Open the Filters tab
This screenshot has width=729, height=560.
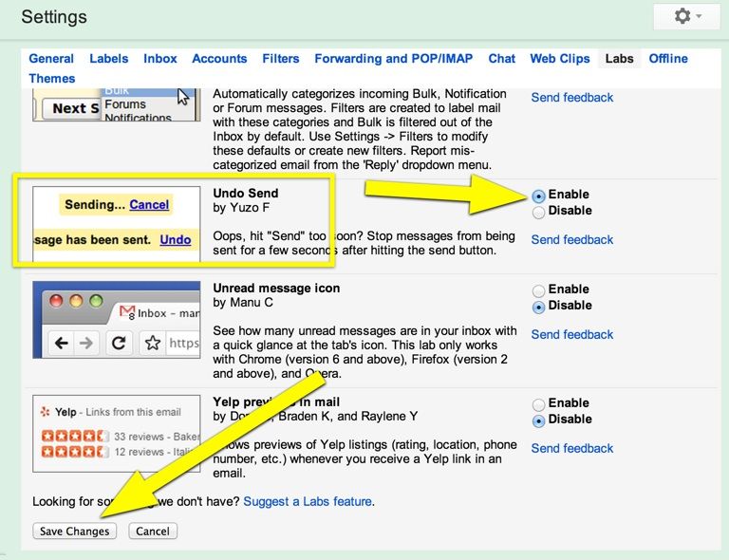(280, 59)
